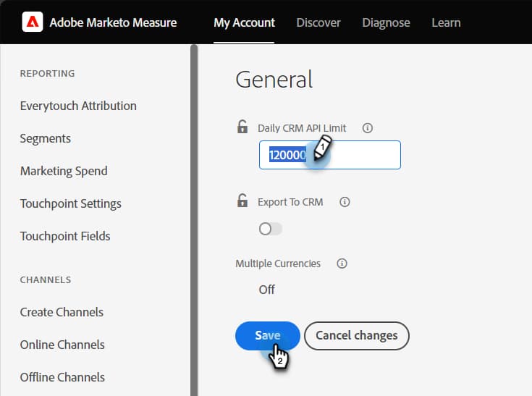Open Create Channels page

[x=62, y=312]
